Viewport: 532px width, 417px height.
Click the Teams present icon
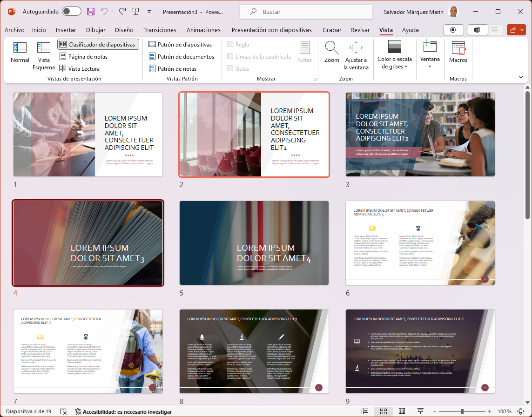(x=477, y=30)
